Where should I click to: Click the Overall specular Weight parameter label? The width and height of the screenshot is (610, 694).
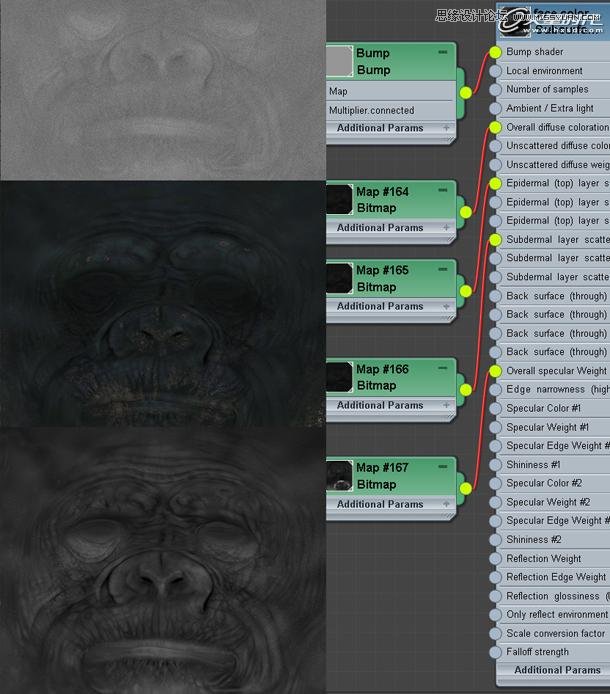point(556,371)
